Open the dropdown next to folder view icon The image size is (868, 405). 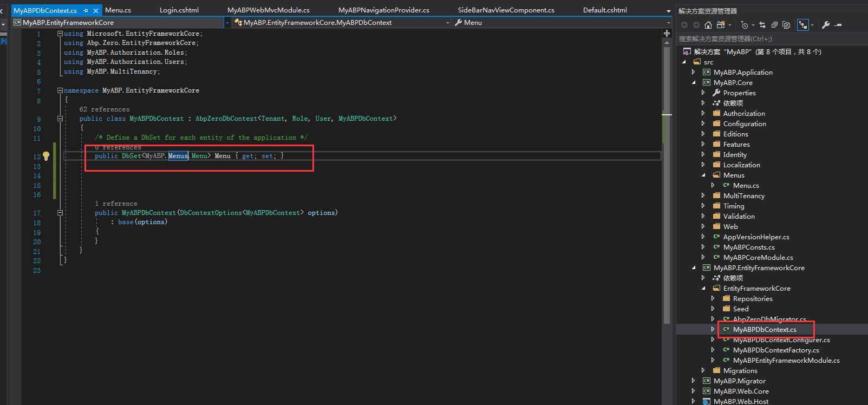click(x=729, y=25)
